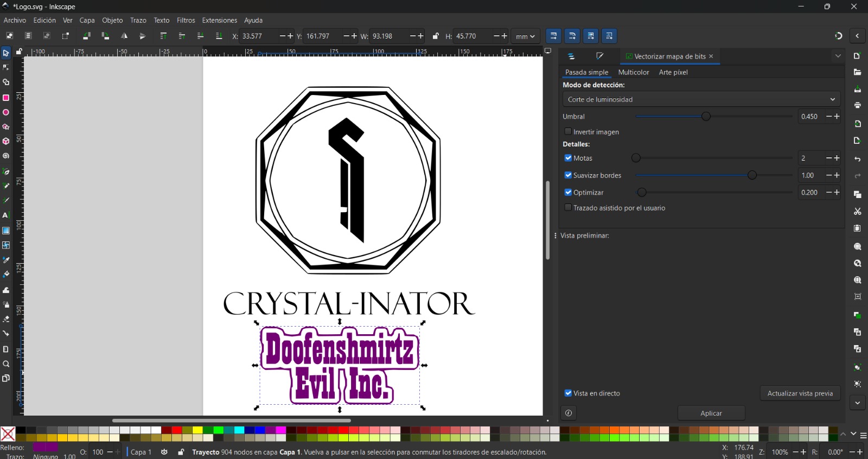Expand the dock panel options chevron
This screenshot has height=459, width=868.
838,56
